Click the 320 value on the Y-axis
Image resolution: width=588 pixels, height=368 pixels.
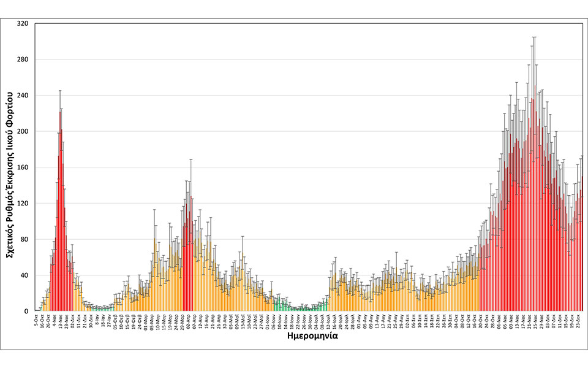tap(24, 24)
